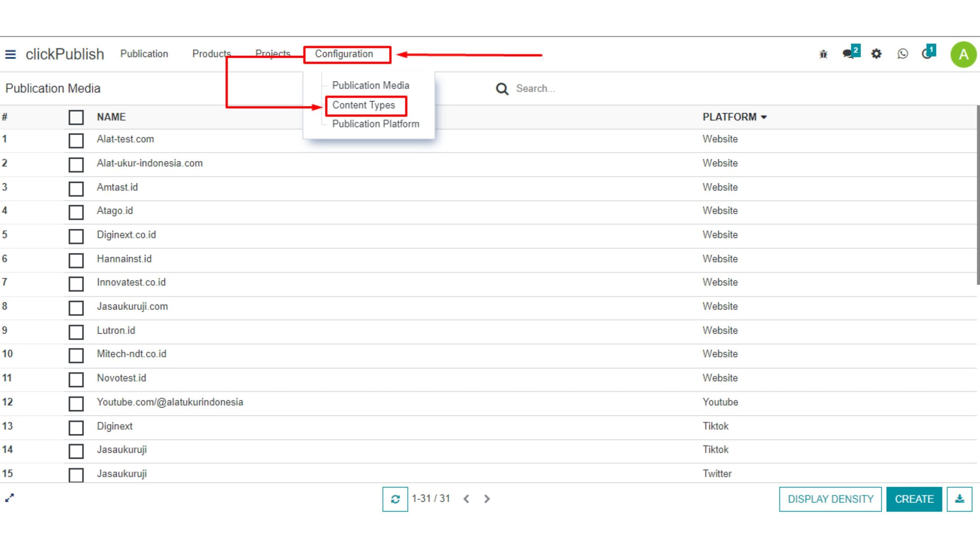Click the Youtube platform cell
Viewport: 980px width, 551px height.
click(x=720, y=402)
